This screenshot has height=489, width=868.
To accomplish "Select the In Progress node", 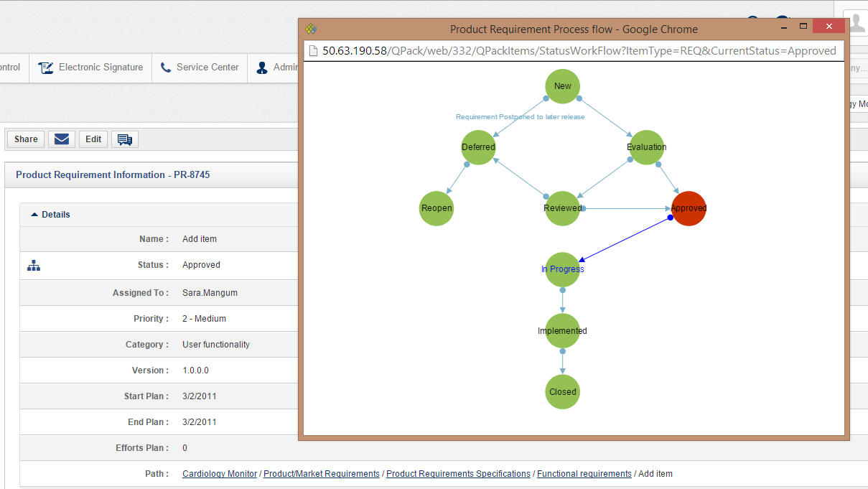I will tap(563, 269).
